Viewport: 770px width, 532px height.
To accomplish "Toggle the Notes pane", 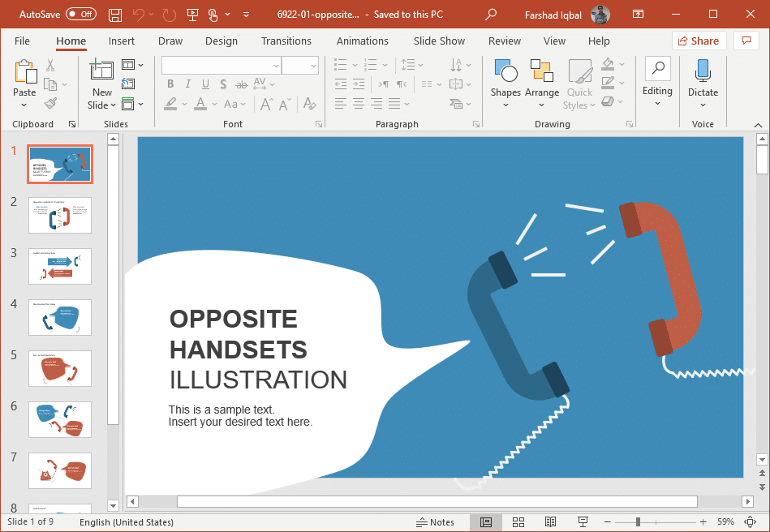I will coord(435,521).
